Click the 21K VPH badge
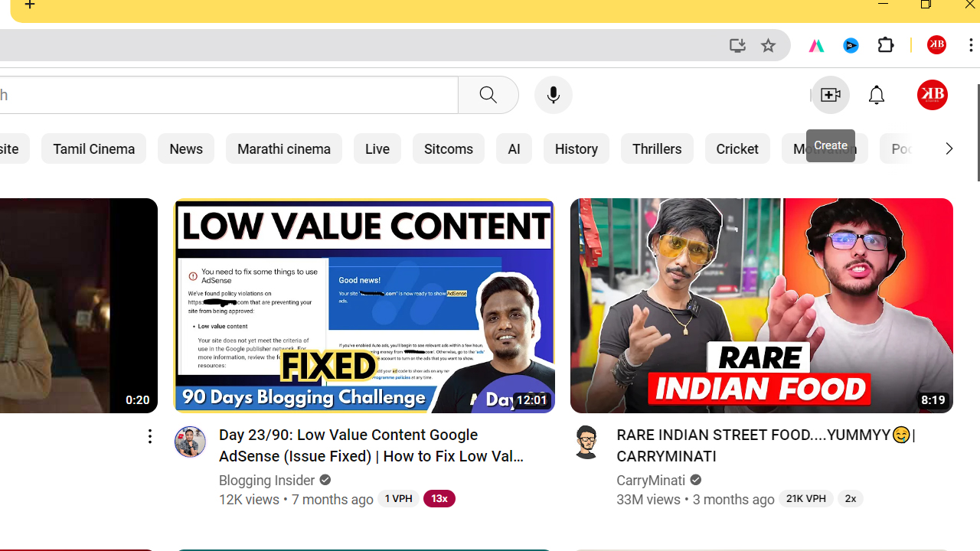The width and height of the screenshot is (980, 551). click(x=805, y=498)
